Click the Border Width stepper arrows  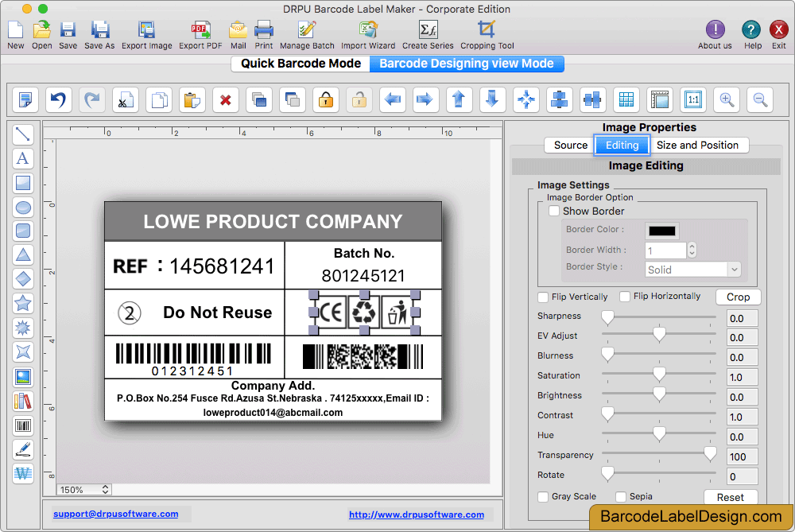pyautogui.click(x=692, y=250)
